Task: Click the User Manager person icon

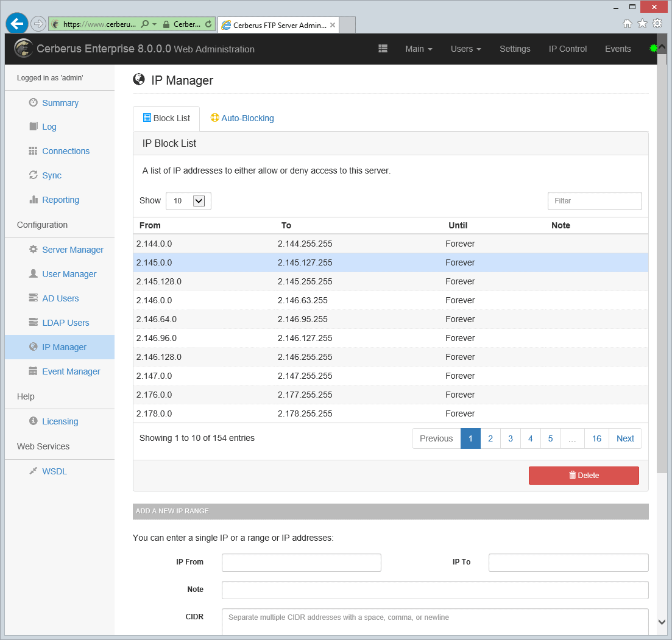Action: click(x=33, y=273)
